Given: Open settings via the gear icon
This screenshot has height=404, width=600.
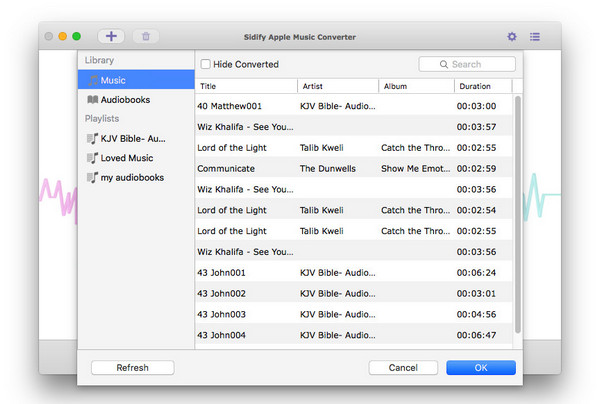Looking at the screenshot, I should tap(512, 37).
